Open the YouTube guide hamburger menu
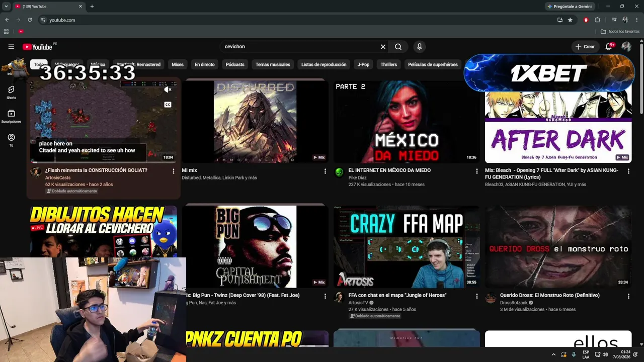The image size is (644, 362). pyautogui.click(x=11, y=47)
